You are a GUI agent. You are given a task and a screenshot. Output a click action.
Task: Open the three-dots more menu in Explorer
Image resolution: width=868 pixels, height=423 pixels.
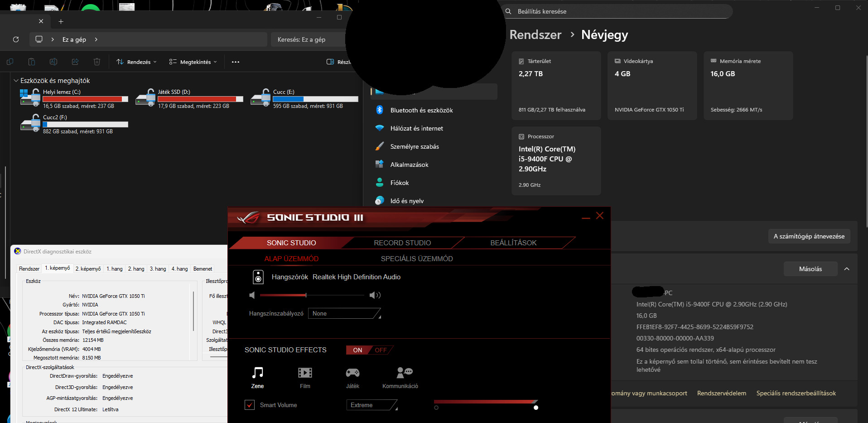tap(236, 62)
